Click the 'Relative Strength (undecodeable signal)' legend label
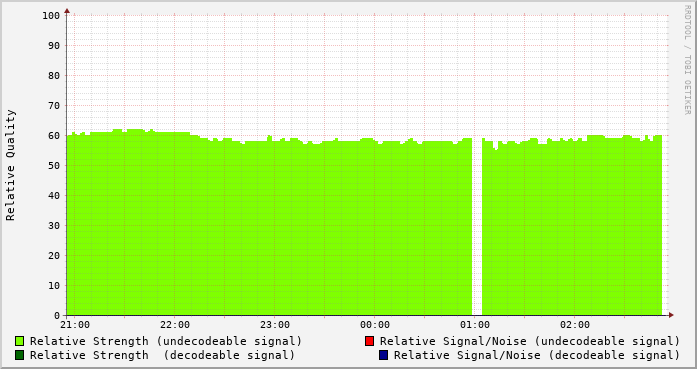697x369 pixels. coord(166,341)
